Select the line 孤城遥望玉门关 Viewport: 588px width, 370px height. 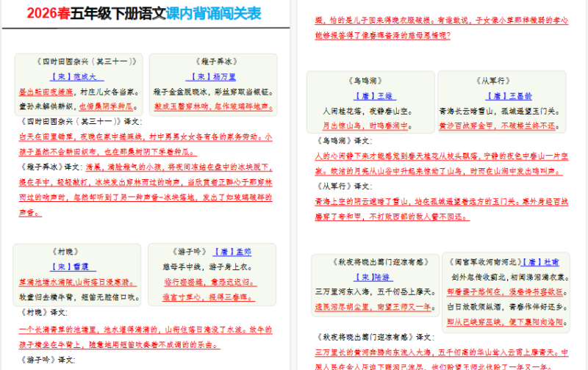[528, 112]
